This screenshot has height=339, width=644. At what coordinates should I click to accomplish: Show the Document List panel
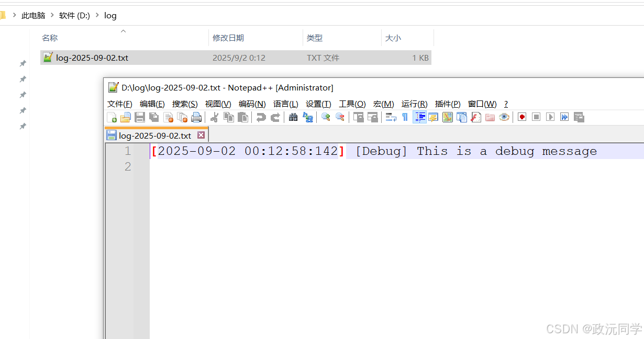pyautogui.click(x=461, y=117)
